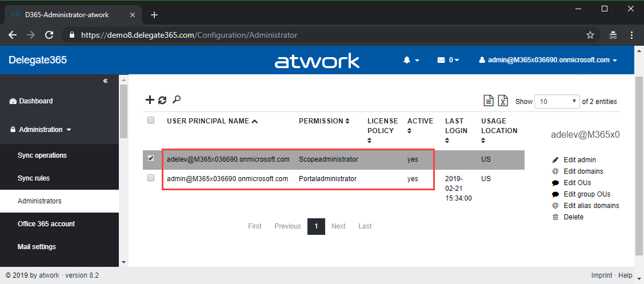Select Administrators sidebar item
This screenshot has width=644, height=284.
(59, 201)
